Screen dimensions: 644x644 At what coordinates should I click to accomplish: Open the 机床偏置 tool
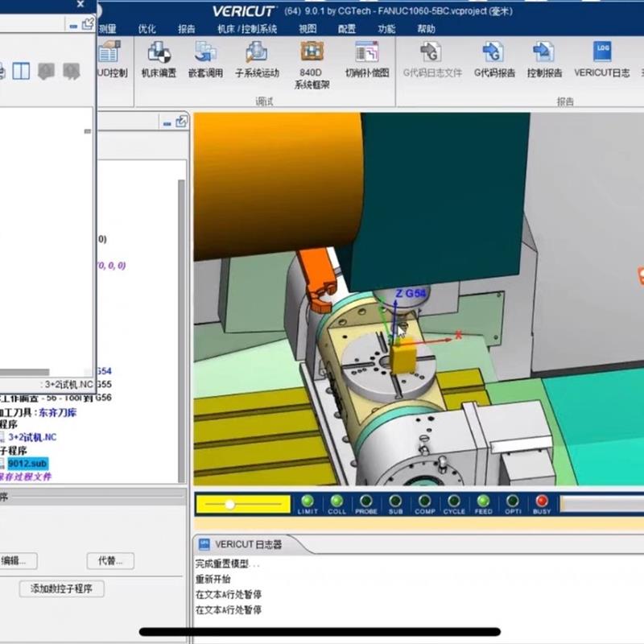(x=159, y=60)
